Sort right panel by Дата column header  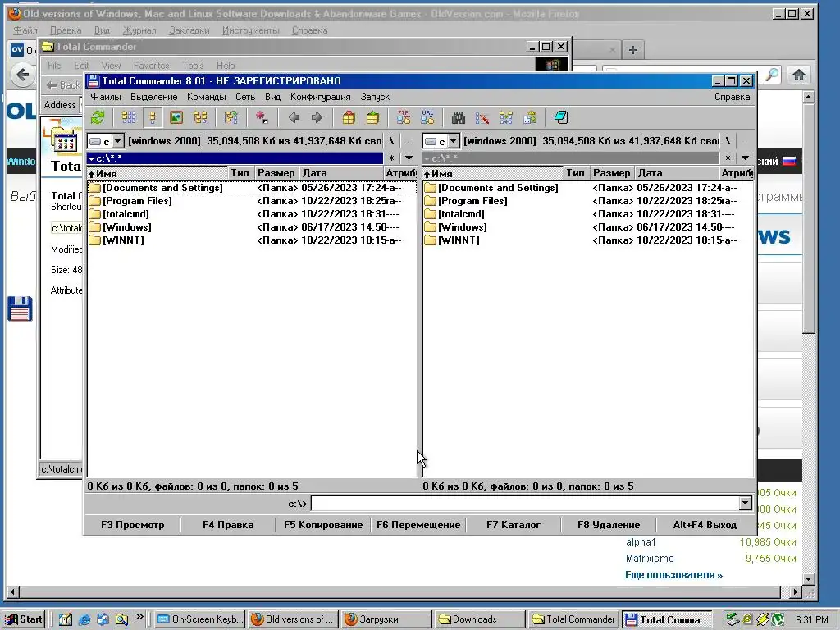click(x=676, y=173)
